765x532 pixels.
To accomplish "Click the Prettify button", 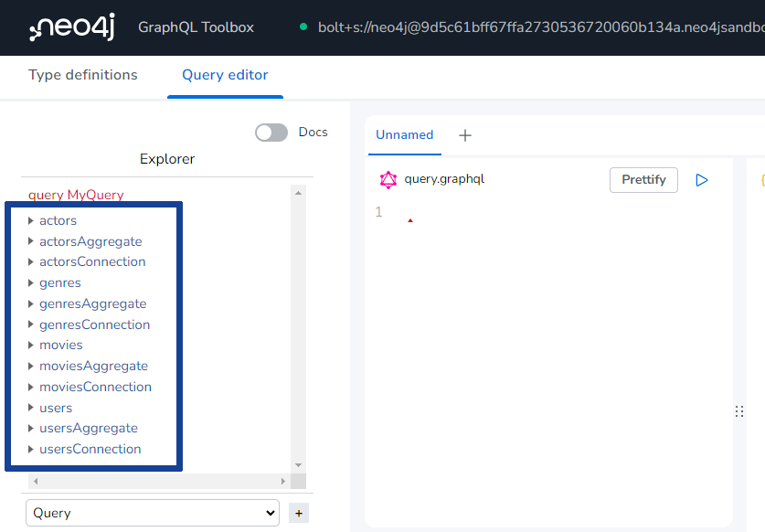I will [643, 179].
